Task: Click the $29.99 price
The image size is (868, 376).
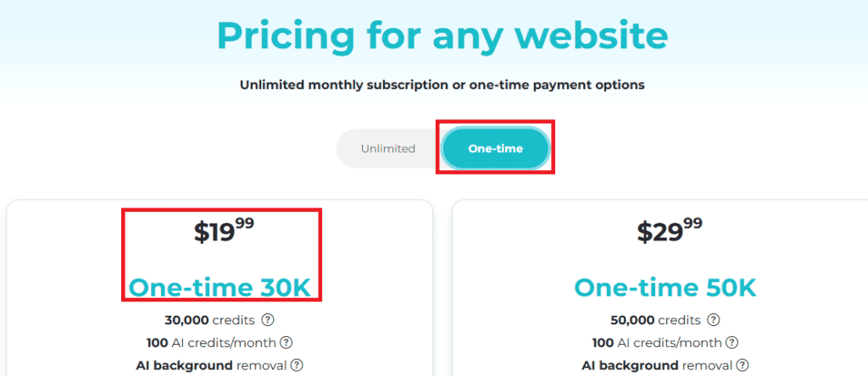Action: 669,231
